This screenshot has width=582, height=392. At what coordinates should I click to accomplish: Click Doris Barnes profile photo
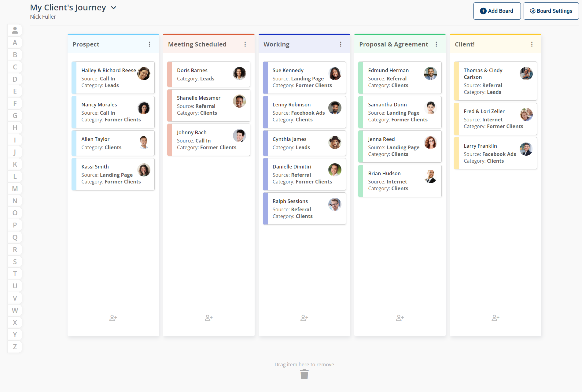click(239, 73)
